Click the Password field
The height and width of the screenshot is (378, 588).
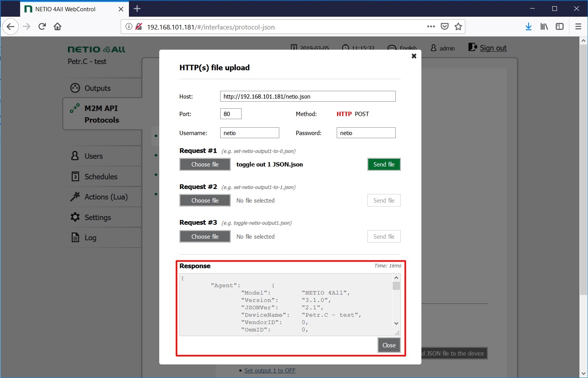[366, 133]
